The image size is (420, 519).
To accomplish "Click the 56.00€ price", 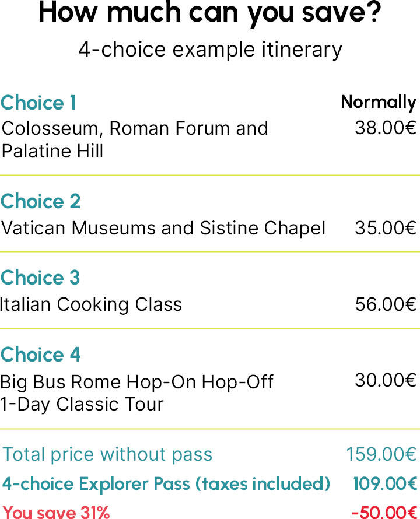I will [x=386, y=304].
